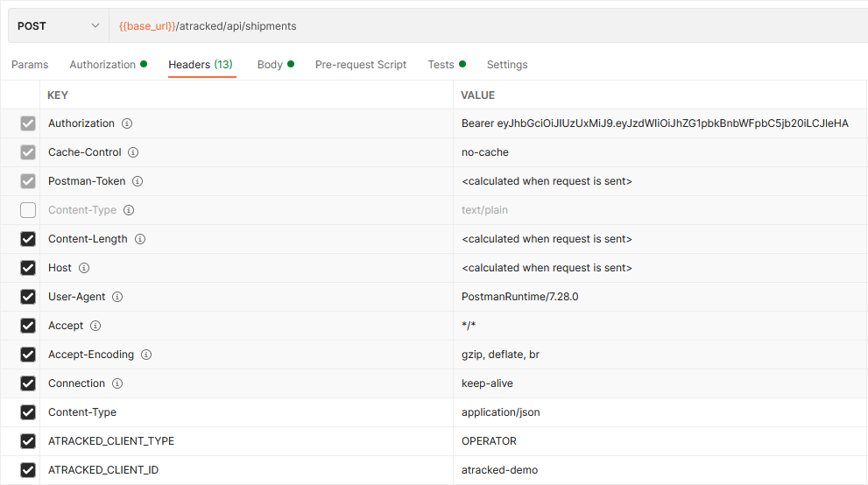868x485 pixels.
Task: Disable the Accept-Encoding header
Action: click(x=28, y=355)
